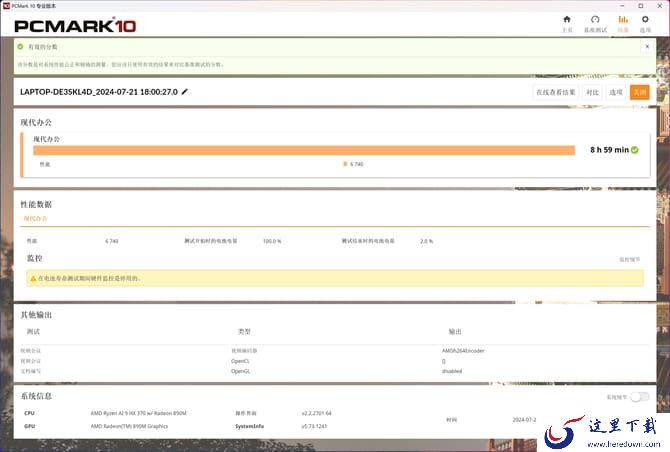This screenshot has height=452, width=670.
Task: Click the score '6 740' under the bar
Action: 357,164
